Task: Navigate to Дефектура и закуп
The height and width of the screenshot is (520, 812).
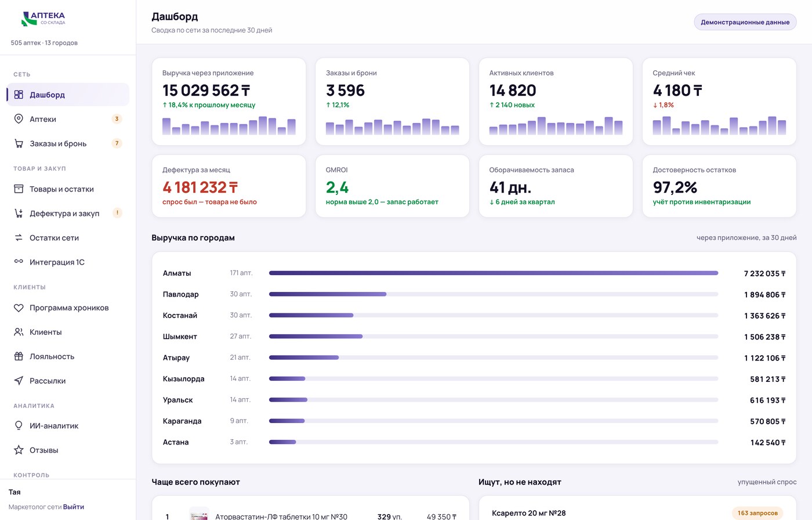Action: click(68, 214)
